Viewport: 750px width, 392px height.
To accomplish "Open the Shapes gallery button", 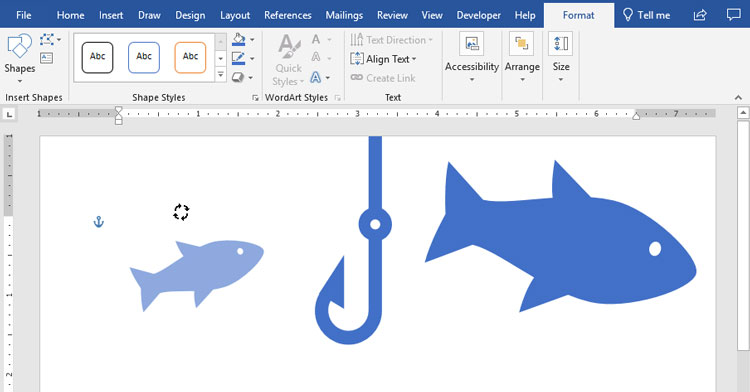I will click(20, 58).
